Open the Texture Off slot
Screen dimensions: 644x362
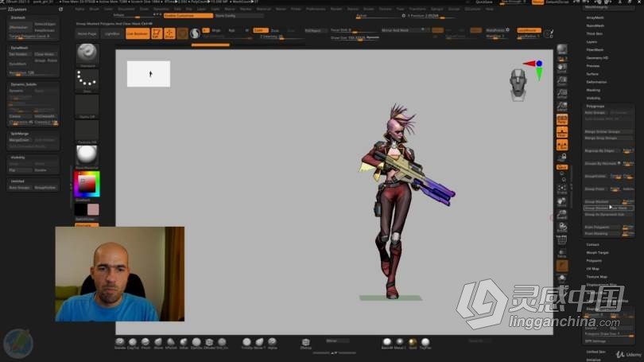pyautogui.click(x=87, y=130)
